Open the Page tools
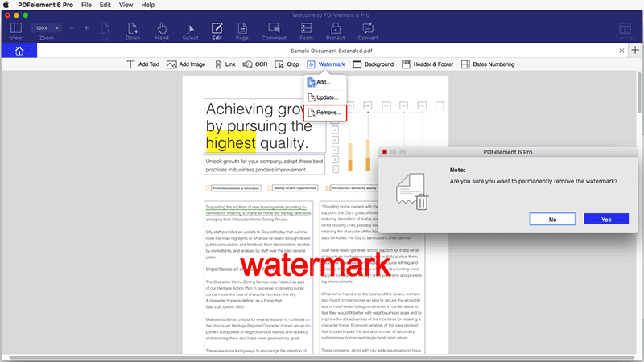The height and width of the screenshot is (362, 644). (x=242, y=31)
